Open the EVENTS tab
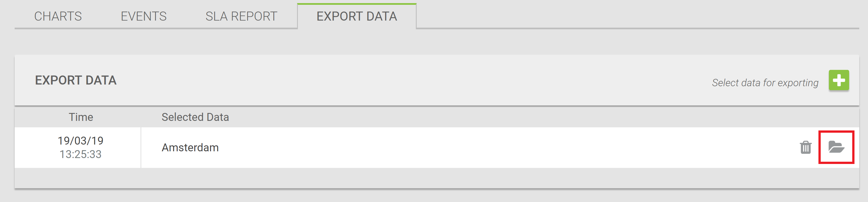This screenshot has height=202, width=868. point(144,16)
